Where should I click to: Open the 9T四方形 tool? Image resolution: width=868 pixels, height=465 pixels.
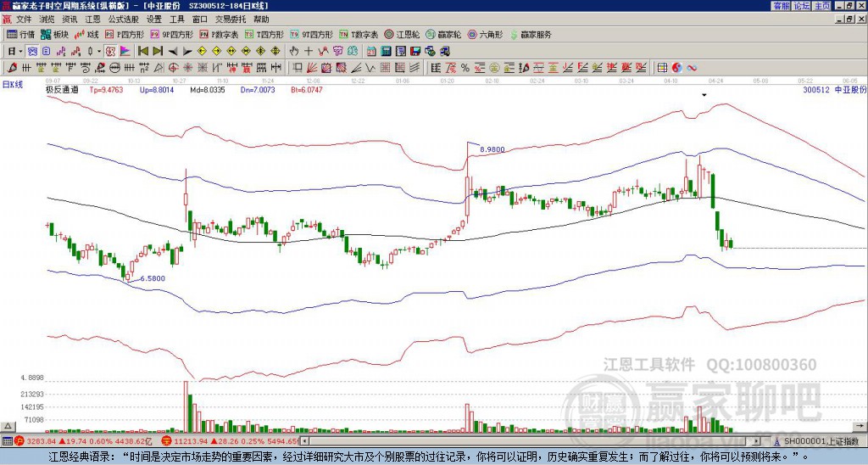click(311, 34)
